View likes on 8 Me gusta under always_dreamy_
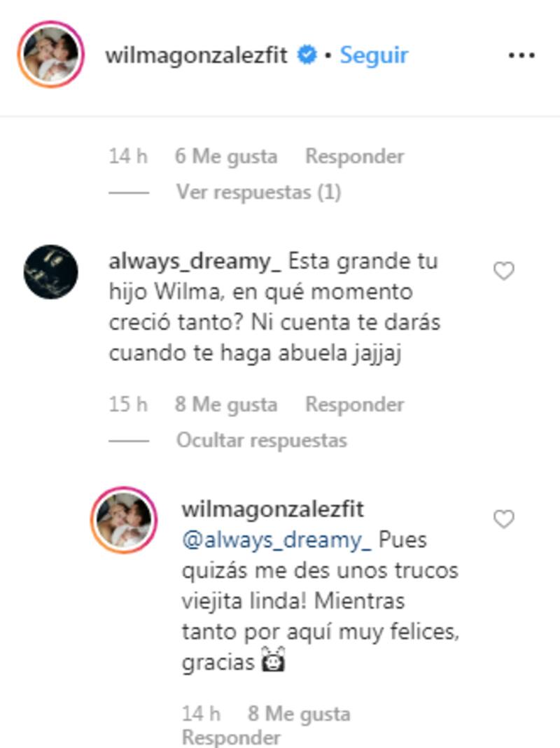560x748 pixels. pos(226,404)
